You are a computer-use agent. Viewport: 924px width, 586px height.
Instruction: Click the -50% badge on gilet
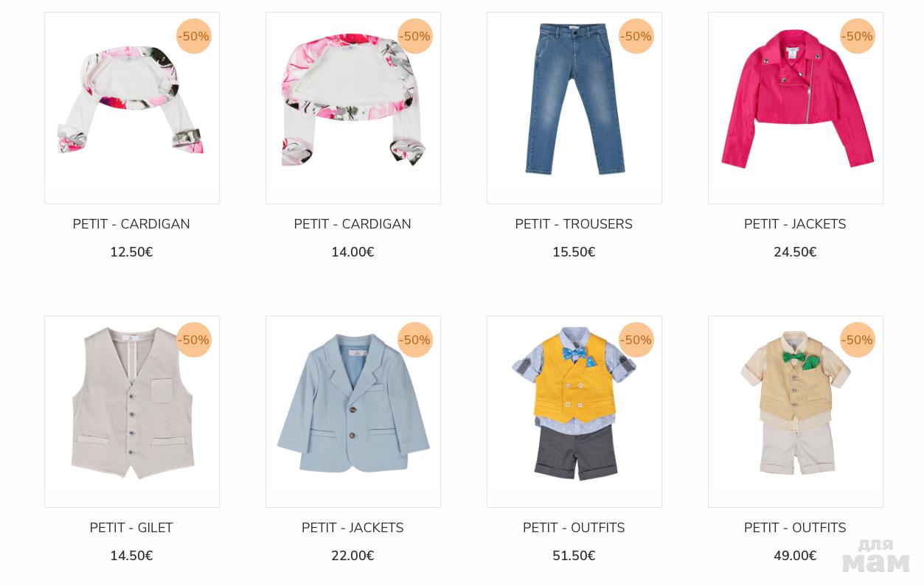click(193, 340)
